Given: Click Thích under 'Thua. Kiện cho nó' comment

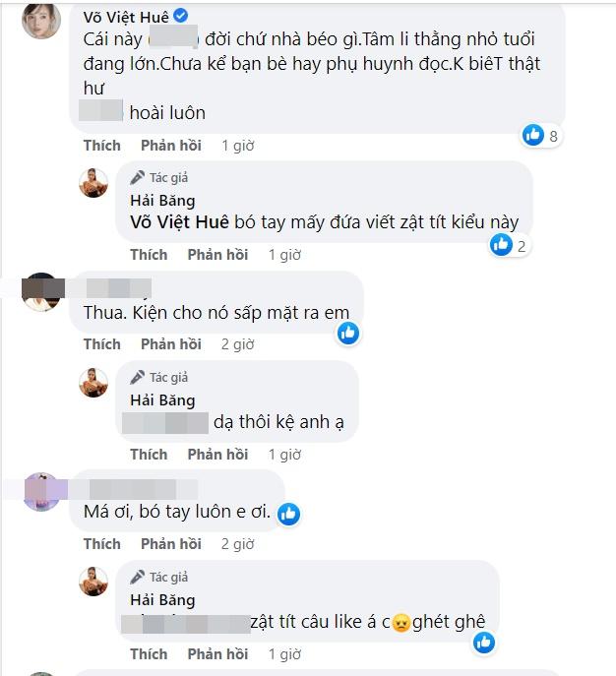Looking at the screenshot, I should [102, 344].
